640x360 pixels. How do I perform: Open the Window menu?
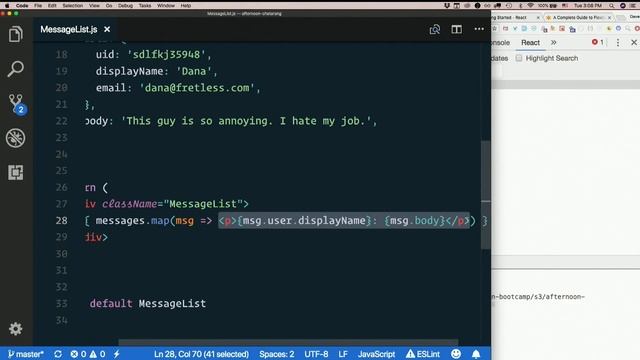(x=166, y=6)
